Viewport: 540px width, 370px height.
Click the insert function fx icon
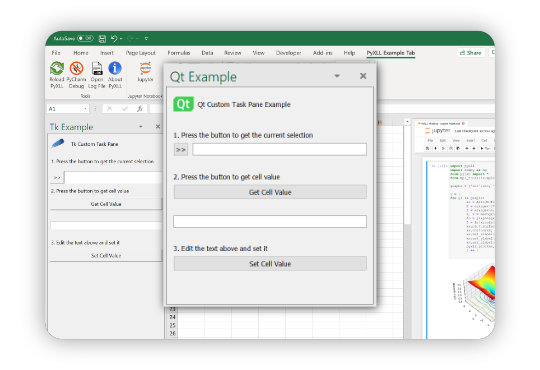140,109
